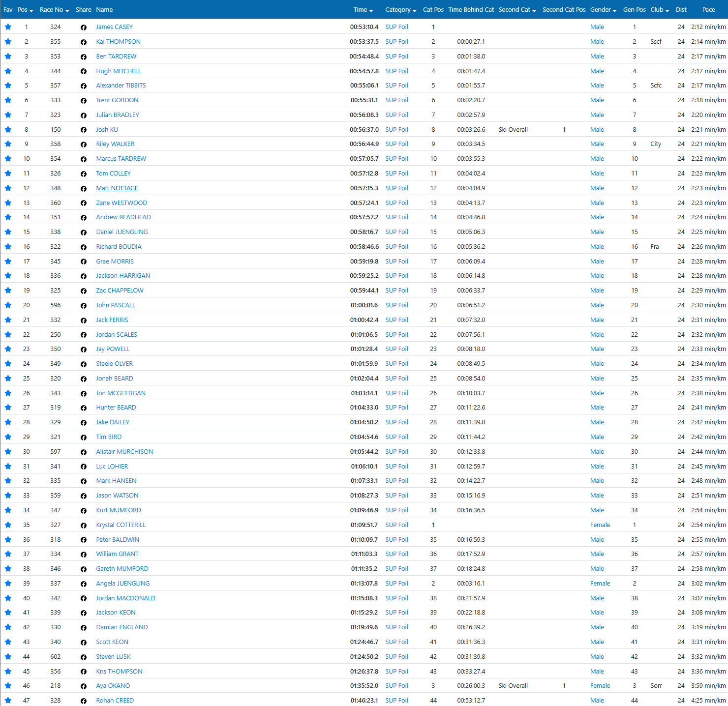Click the Race No column header
This screenshot has width=728, height=706.
coord(54,10)
